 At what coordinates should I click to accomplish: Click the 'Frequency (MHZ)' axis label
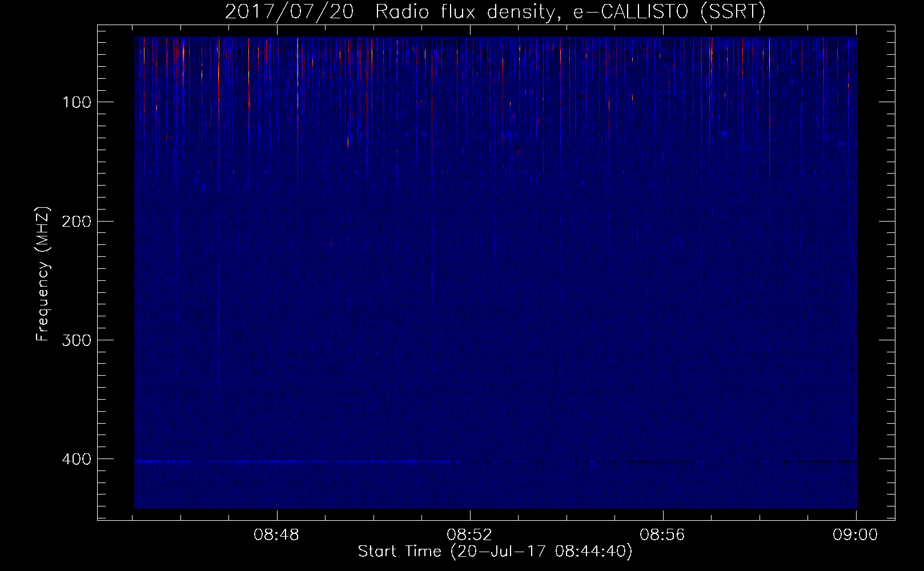pyautogui.click(x=43, y=274)
